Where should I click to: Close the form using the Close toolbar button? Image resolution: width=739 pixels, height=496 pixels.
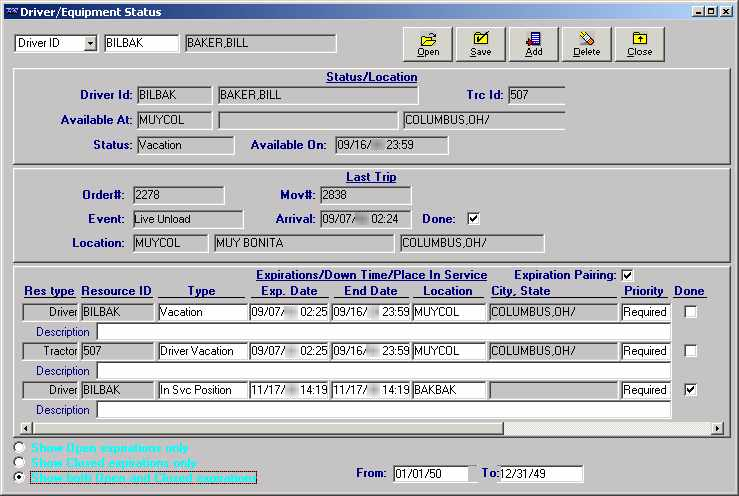[639, 43]
